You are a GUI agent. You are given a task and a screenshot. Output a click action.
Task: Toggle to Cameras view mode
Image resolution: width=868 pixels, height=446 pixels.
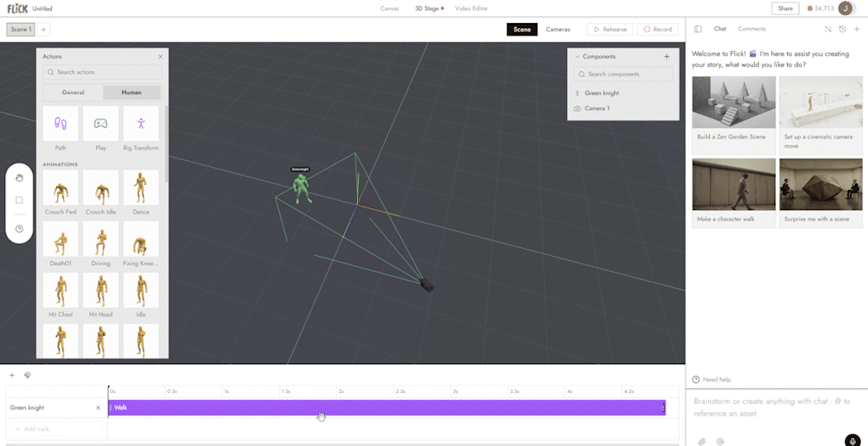(x=558, y=30)
